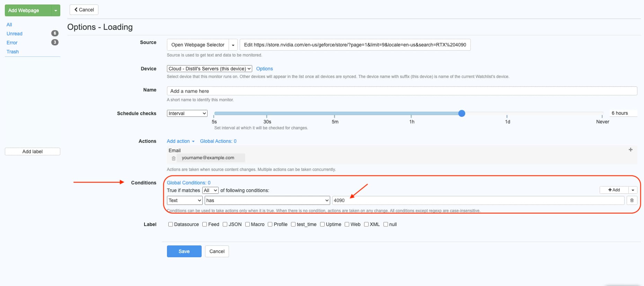Open the Schedule checks Interval dropdown
Screen dimensions: 644x286
(x=187, y=113)
